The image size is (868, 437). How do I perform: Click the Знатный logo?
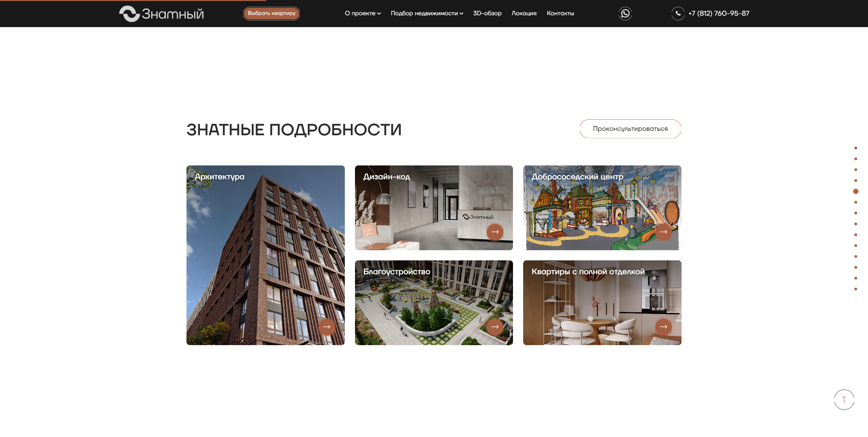[x=161, y=14]
